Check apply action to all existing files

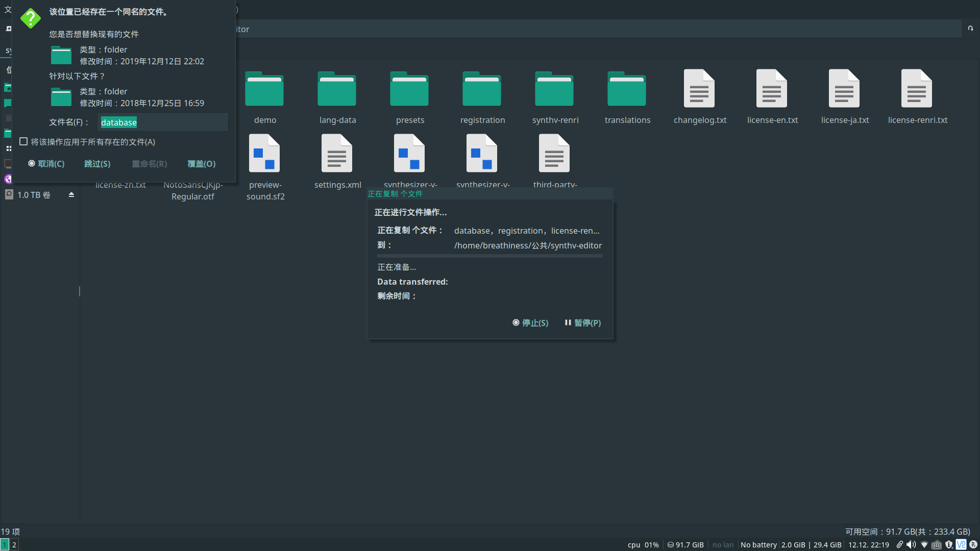(x=23, y=142)
